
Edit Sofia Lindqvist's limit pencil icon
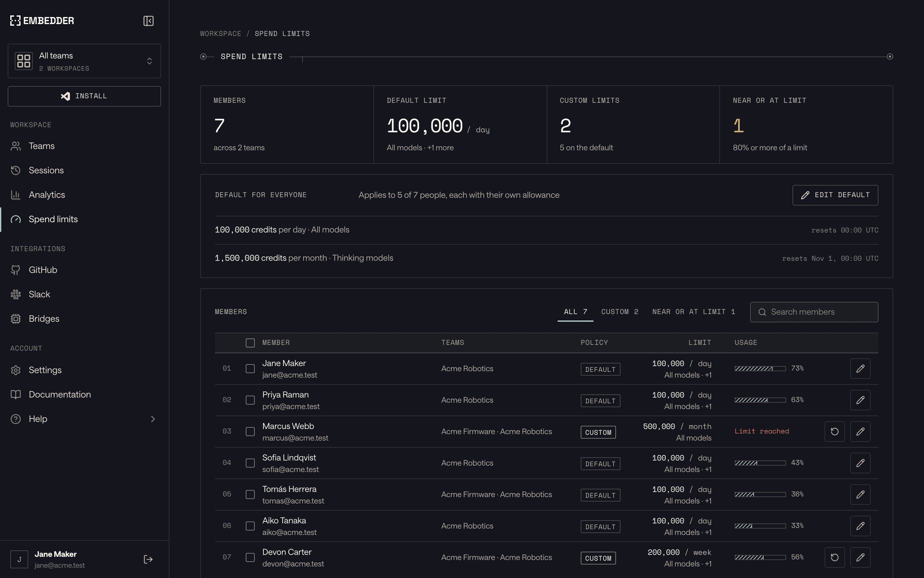(x=860, y=463)
